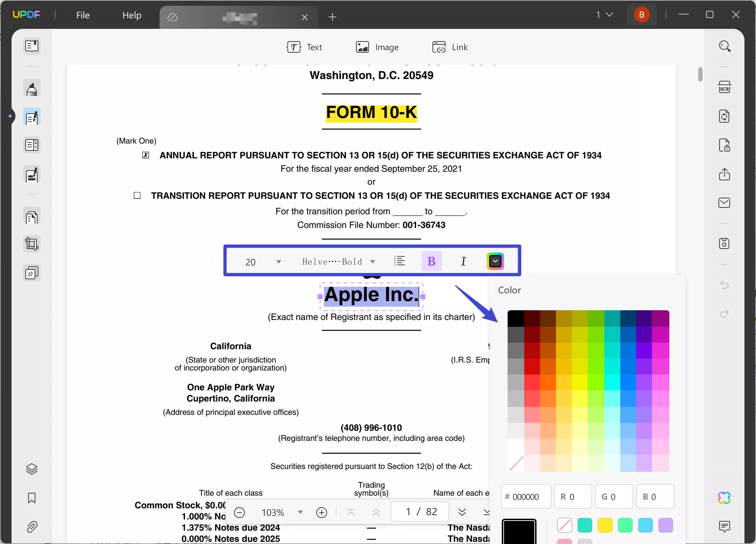Click the Undo arrow icon

coord(725,285)
